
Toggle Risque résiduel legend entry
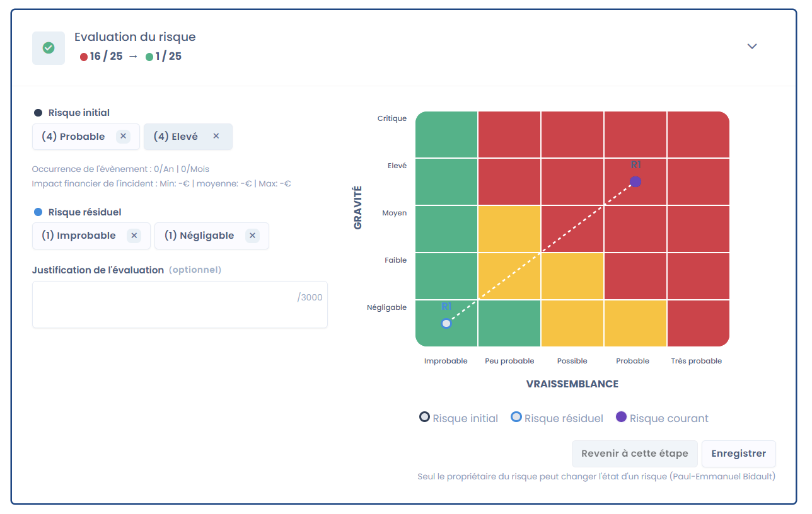pyautogui.click(x=557, y=418)
